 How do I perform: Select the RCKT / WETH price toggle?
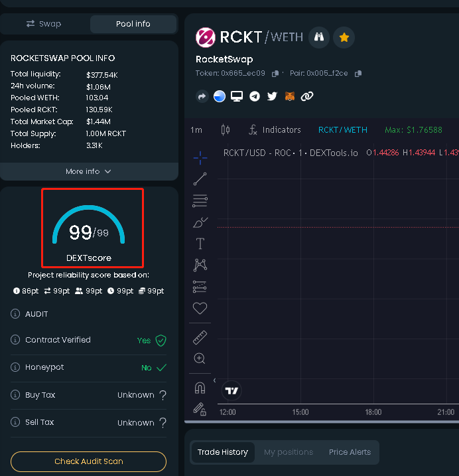coord(343,130)
